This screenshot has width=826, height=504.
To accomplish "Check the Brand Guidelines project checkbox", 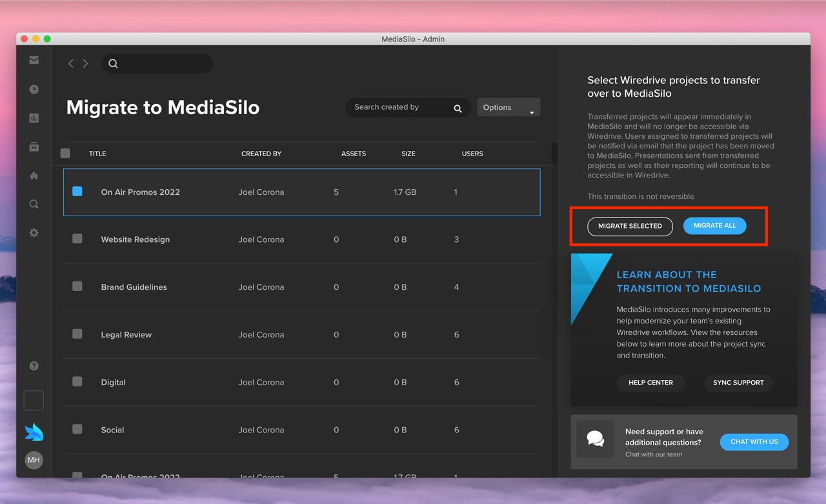I will pos(77,287).
